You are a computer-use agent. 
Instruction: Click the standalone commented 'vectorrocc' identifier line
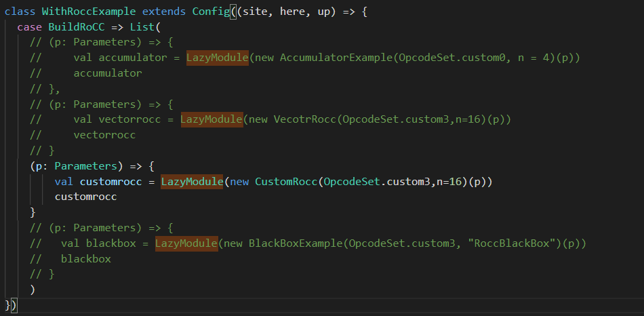[x=104, y=135]
